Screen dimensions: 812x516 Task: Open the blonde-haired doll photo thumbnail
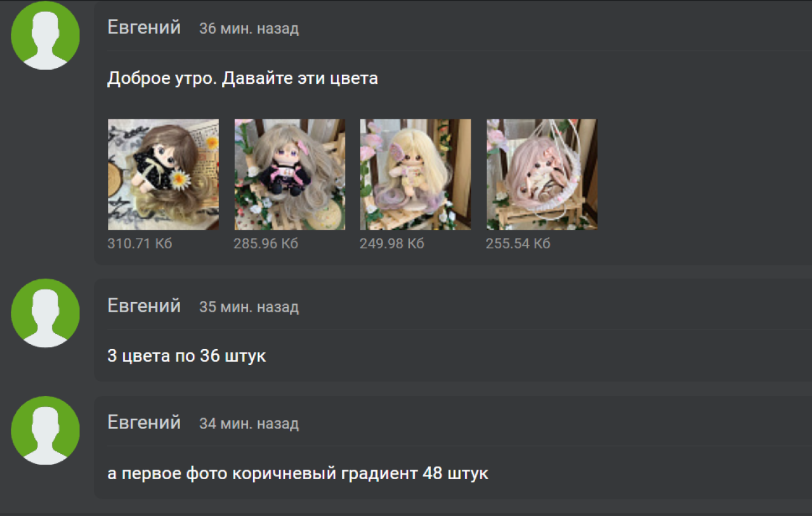416,175
